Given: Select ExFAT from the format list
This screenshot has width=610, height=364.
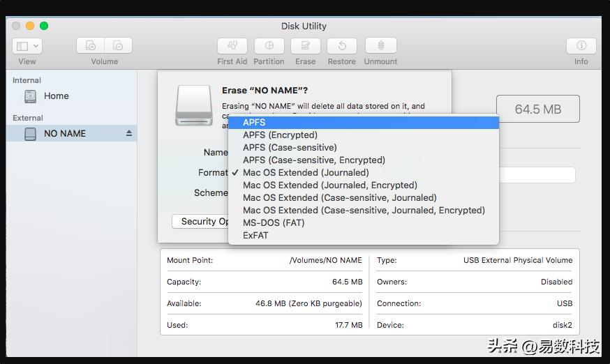Looking at the screenshot, I should point(255,236).
